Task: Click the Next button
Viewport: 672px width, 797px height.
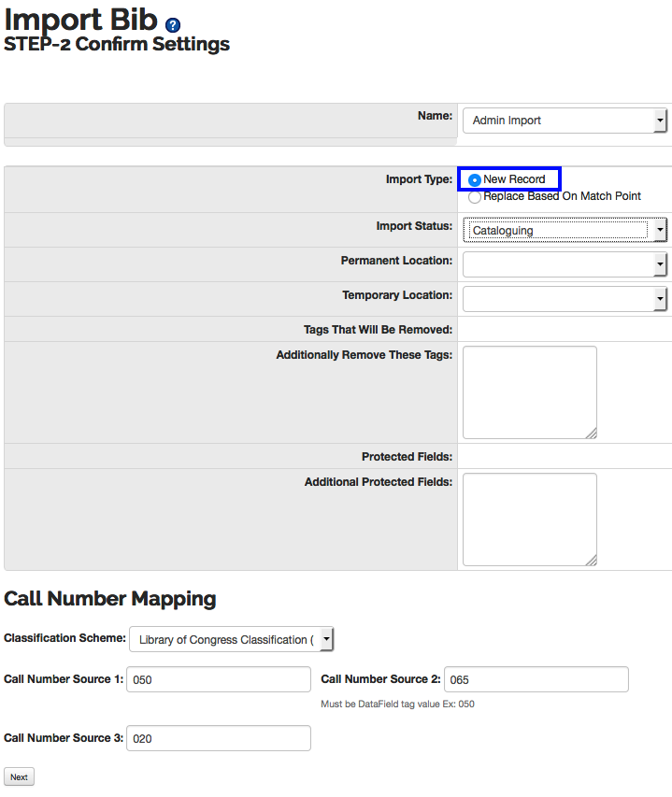Action: click(x=20, y=776)
